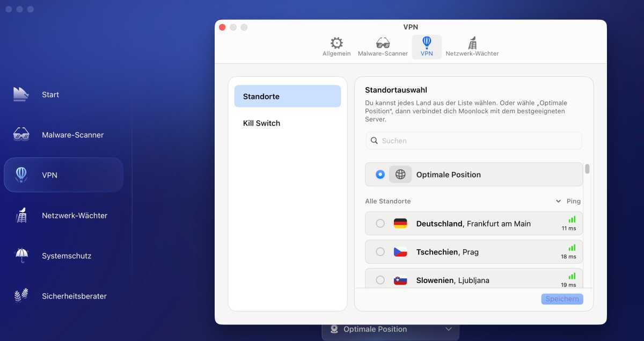
Task: Click the globe icon beside Optimale Position
Action: coord(400,174)
